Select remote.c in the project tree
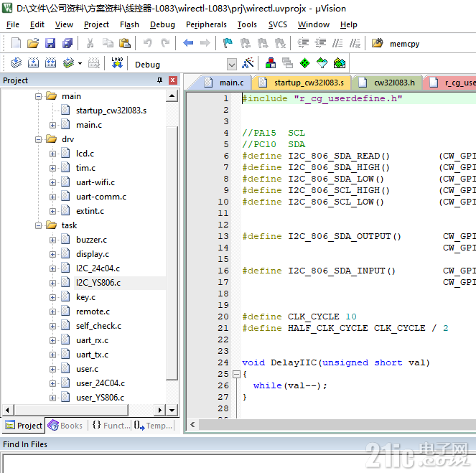 93,312
